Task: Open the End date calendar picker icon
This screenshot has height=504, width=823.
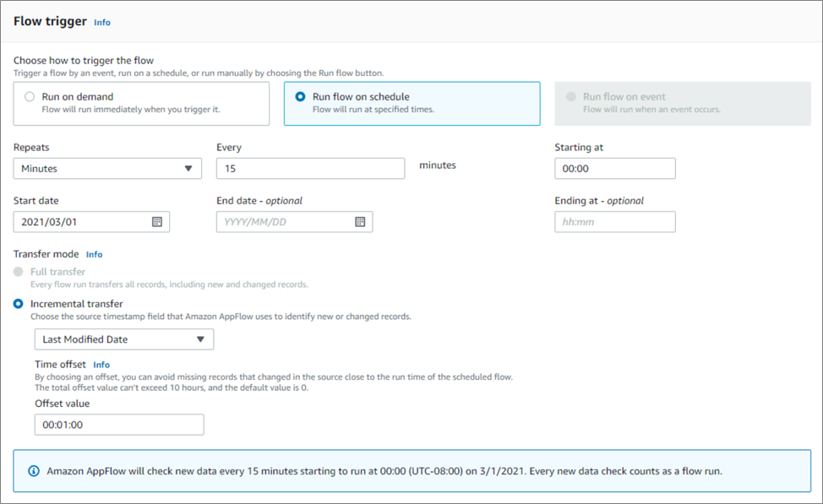Action: point(360,222)
